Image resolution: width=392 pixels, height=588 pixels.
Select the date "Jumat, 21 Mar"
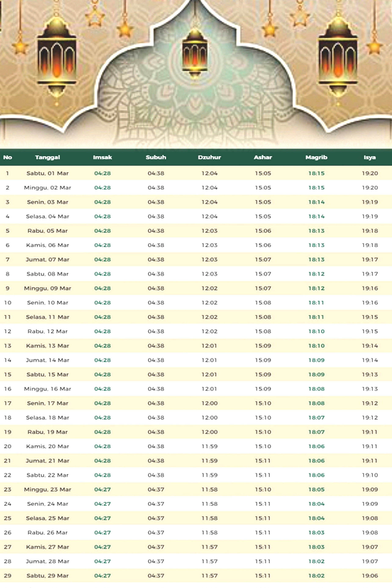click(x=47, y=461)
